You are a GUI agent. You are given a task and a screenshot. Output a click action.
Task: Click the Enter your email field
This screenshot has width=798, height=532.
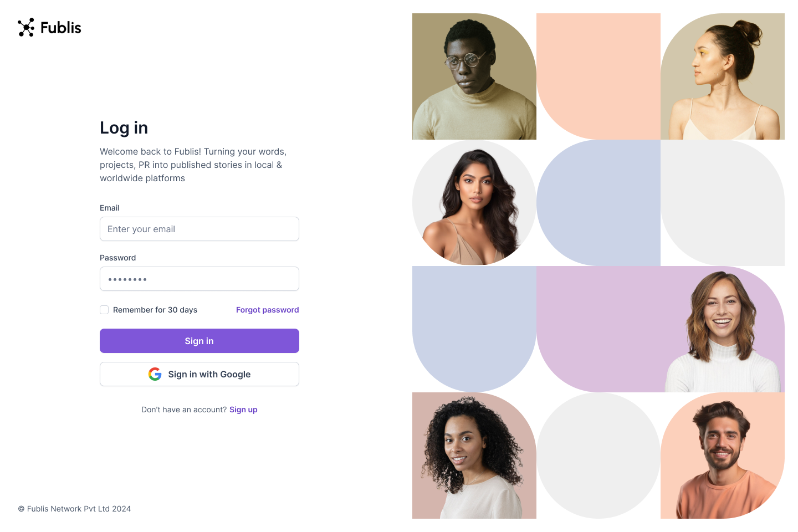point(199,229)
